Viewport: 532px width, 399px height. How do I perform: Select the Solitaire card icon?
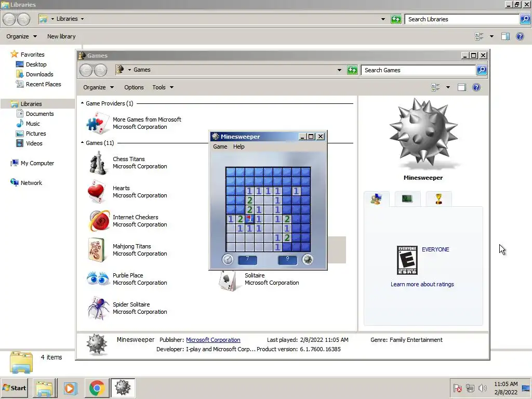tap(228, 280)
